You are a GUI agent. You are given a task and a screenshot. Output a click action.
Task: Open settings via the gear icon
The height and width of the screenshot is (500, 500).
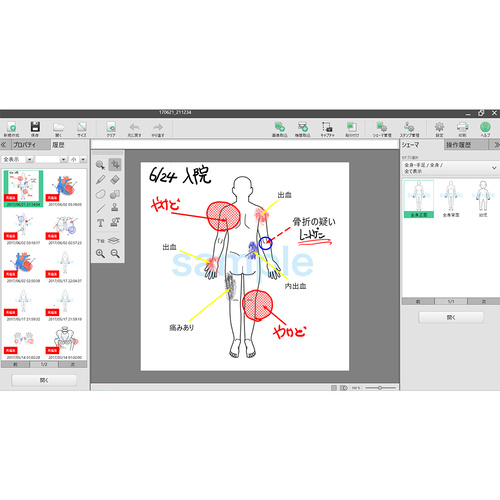(439, 129)
